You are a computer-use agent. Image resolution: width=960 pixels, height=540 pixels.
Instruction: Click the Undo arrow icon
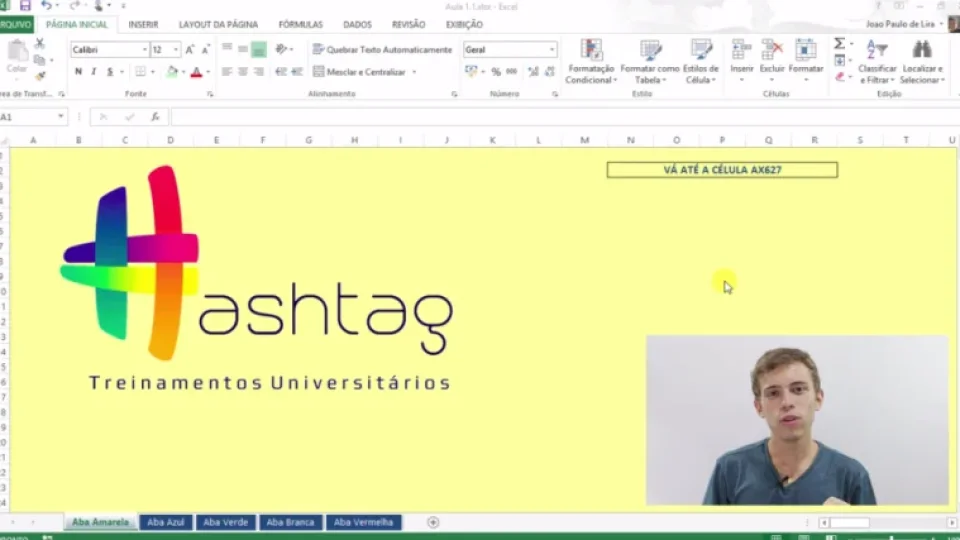tap(47, 6)
